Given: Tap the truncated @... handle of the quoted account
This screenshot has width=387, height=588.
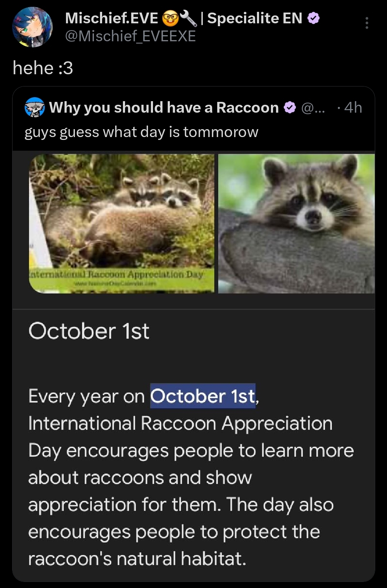Looking at the screenshot, I should point(313,107).
